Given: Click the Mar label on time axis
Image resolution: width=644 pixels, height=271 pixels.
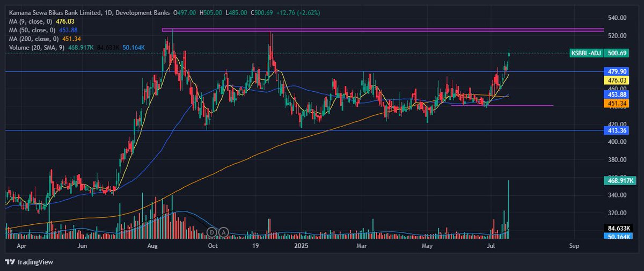Looking at the screenshot, I should tap(361, 246).
